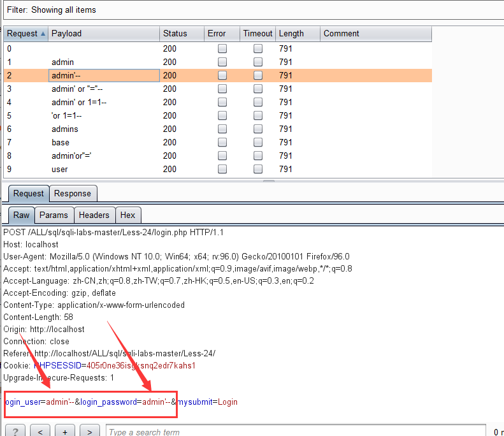
Task: Click the Upgrade-Insecure-Requests: 1 line
Action: (59, 378)
